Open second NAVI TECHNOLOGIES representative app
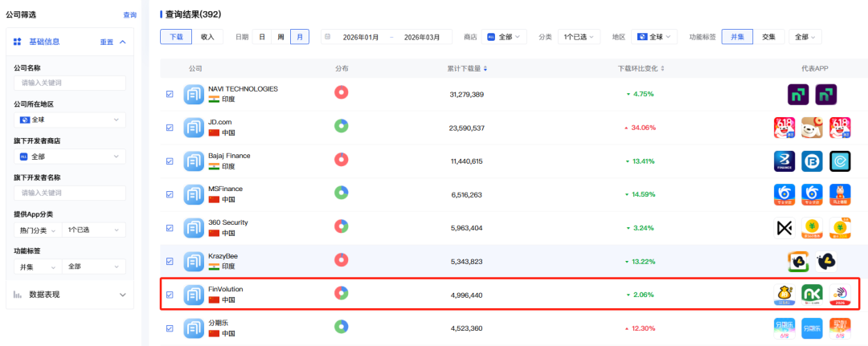Image resolution: width=868 pixels, height=346 pixels. coord(826,95)
